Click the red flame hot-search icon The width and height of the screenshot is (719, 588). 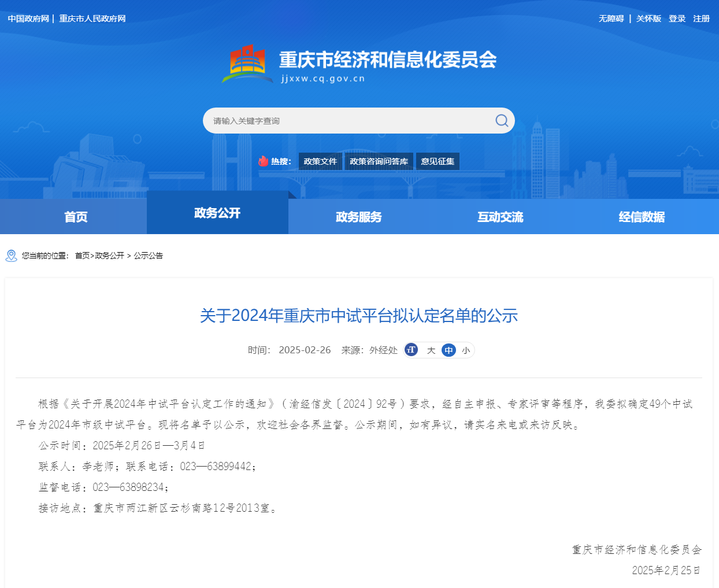point(264,161)
